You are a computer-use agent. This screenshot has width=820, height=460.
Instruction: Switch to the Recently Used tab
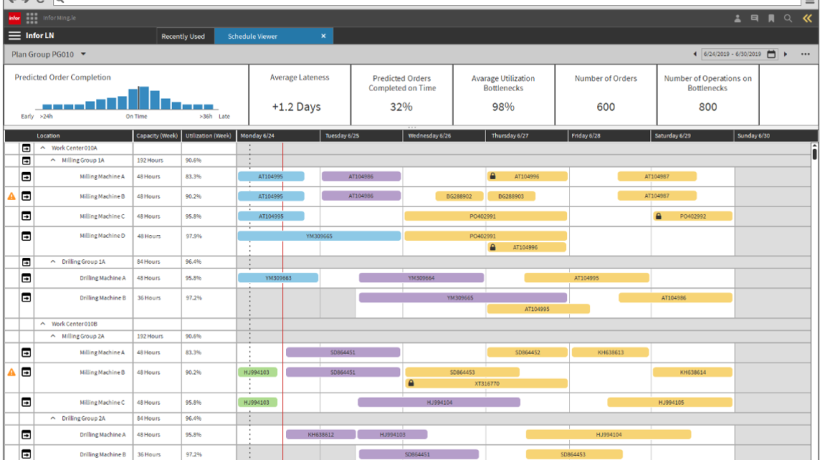pos(183,36)
